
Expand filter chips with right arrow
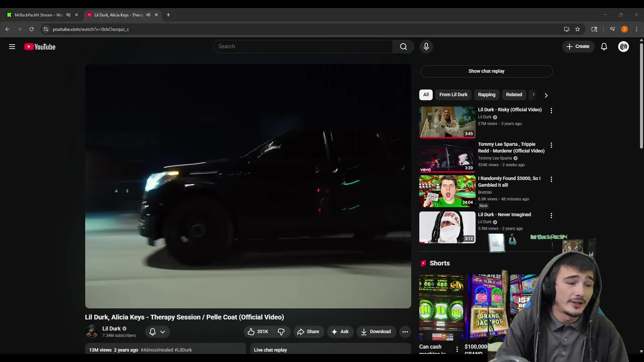[546, 95]
